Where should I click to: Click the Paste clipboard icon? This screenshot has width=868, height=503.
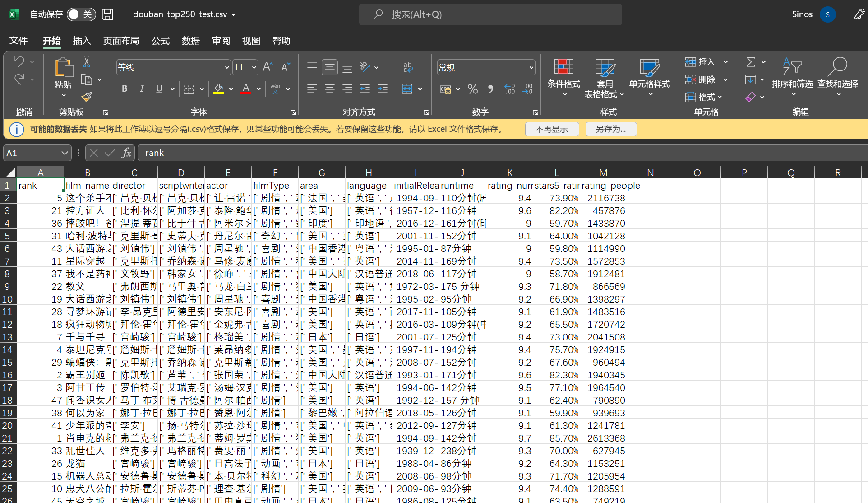point(64,68)
